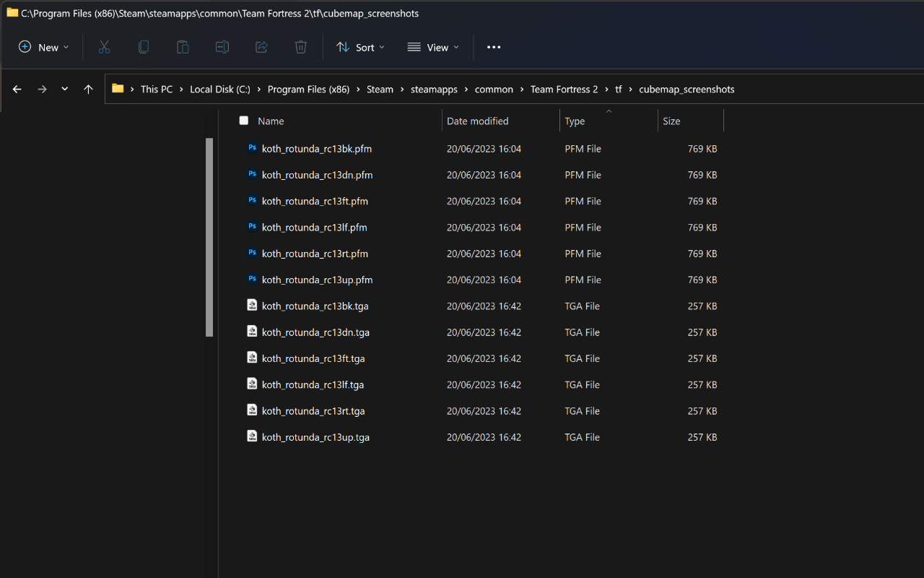Screen dimensions: 924x578
Task: Click the Delete trash icon
Action: (301, 47)
